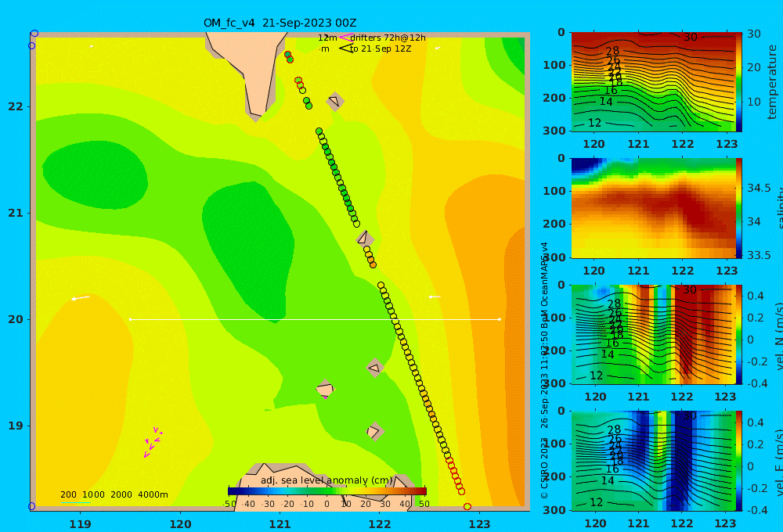Image resolution: width=783 pixels, height=532 pixels.
Task: Select the 'drifters 72h@12h' legend label
Action: tap(388, 38)
